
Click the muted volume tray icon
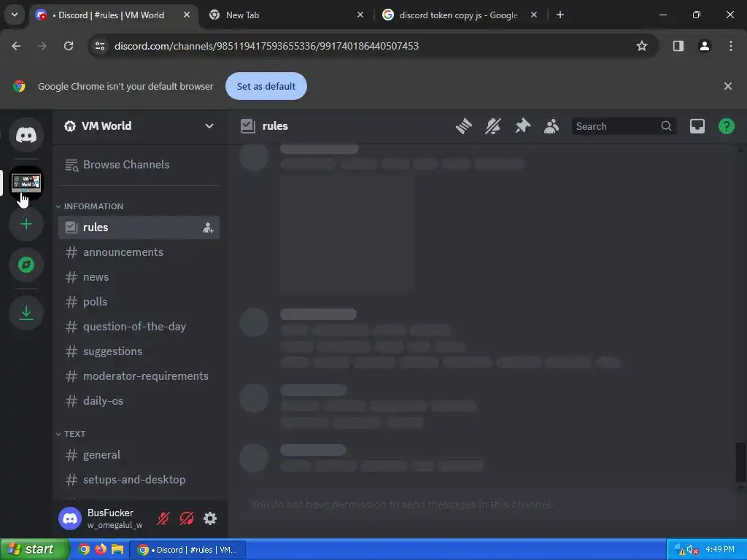coord(692,550)
